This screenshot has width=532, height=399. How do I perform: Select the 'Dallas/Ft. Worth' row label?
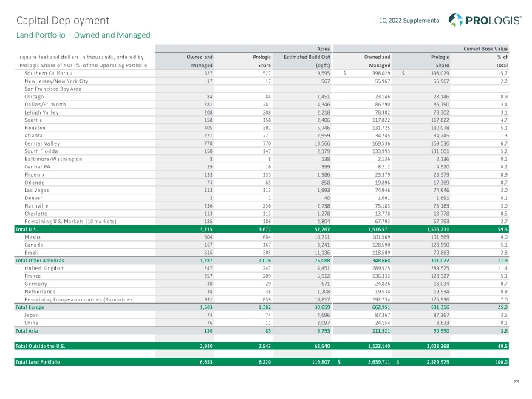(45, 104)
